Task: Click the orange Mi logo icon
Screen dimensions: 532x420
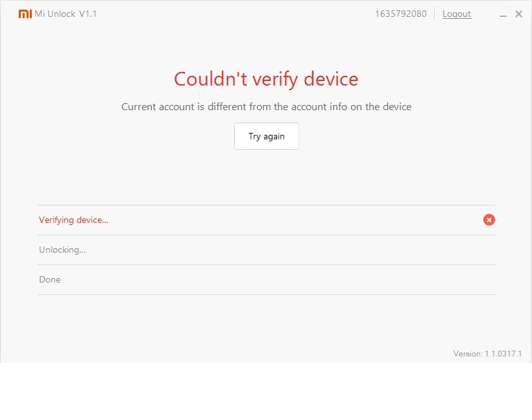Action: (x=25, y=14)
